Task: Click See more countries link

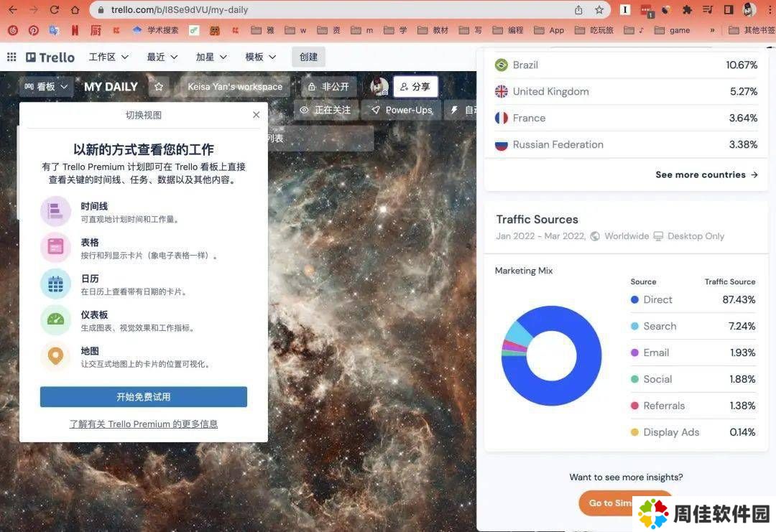Action: pos(706,174)
